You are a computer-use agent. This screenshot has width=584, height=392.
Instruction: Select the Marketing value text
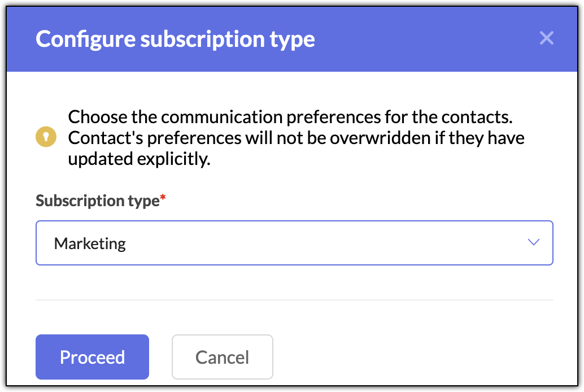pos(90,244)
